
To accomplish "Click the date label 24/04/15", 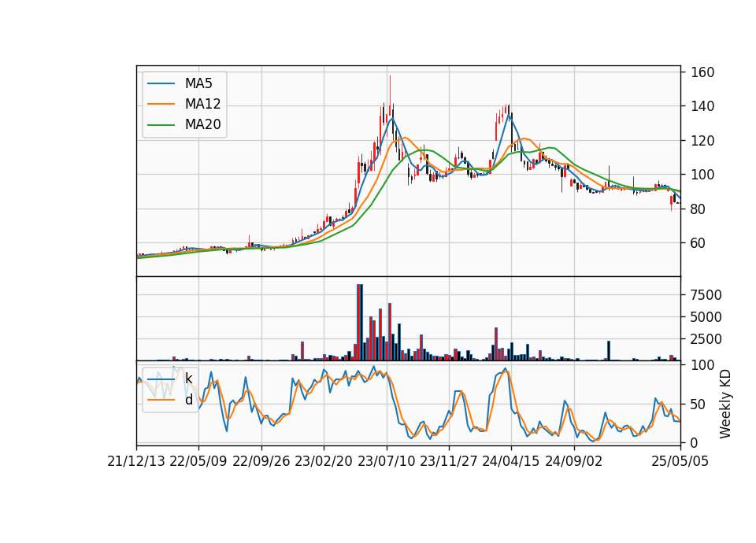I will click(x=511, y=461).
